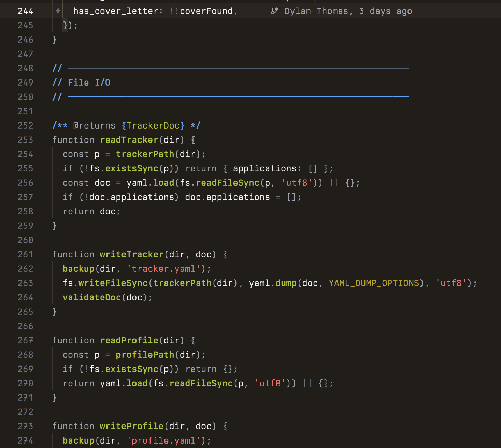Click the lightning bolt code action icon
This screenshot has height=448, width=501.
point(58,11)
